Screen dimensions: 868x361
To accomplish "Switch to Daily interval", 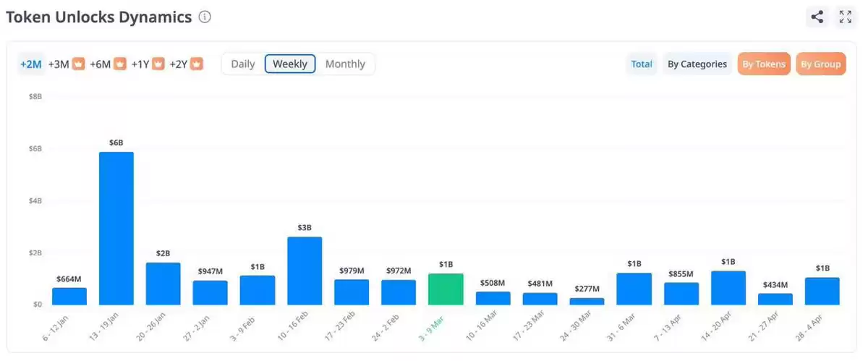I will pos(243,64).
